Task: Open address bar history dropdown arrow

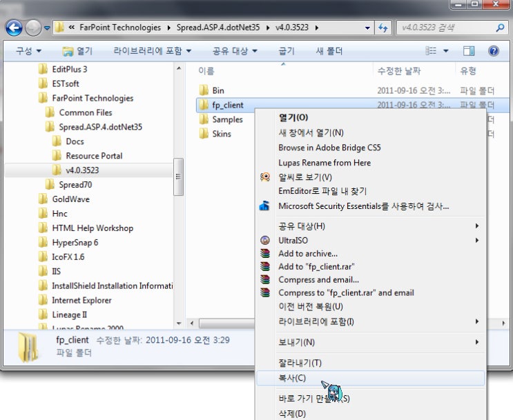Action: point(367,28)
